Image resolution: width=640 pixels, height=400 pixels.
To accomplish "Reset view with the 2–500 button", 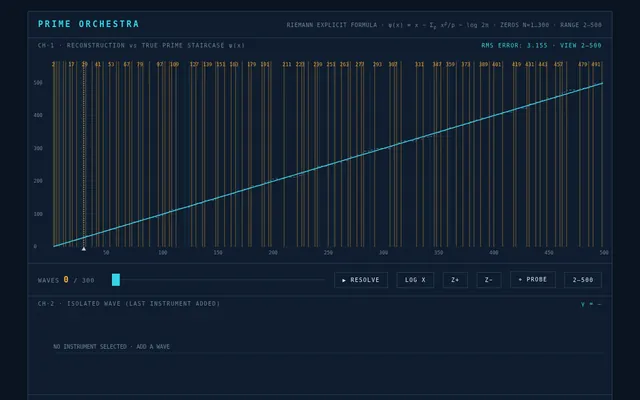I will pyautogui.click(x=583, y=280).
